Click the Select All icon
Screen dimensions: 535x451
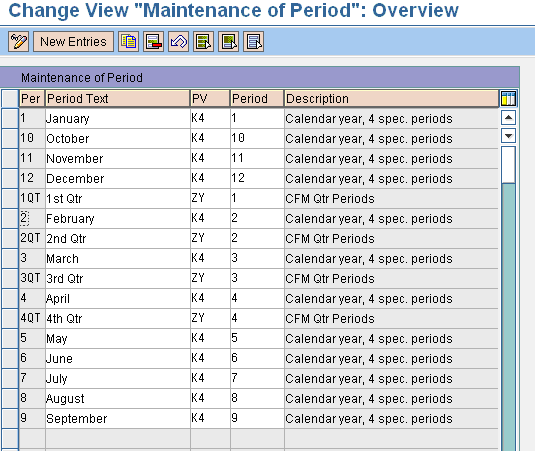(x=203, y=42)
